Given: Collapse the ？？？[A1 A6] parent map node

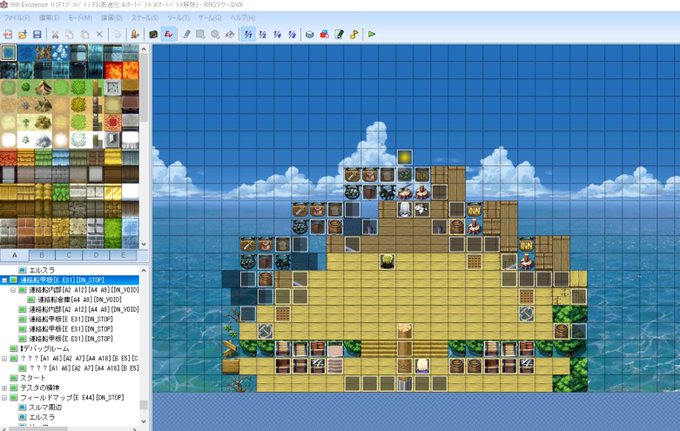Looking at the screenshot, I should click(4, 359).
